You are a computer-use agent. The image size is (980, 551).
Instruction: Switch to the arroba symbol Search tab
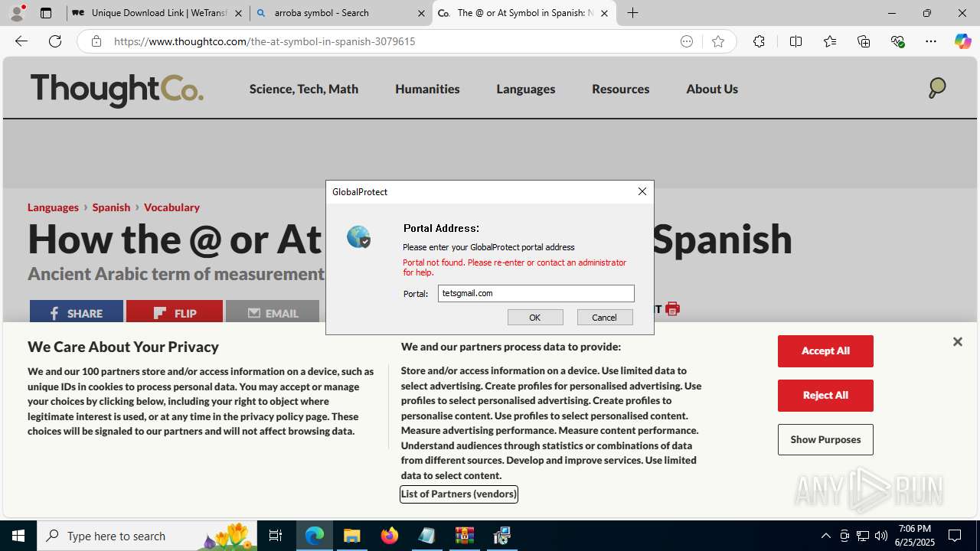coord(341,13)
